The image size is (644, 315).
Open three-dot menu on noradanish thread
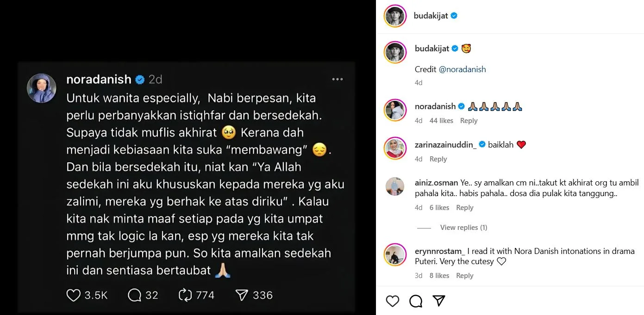coord(338,80)
